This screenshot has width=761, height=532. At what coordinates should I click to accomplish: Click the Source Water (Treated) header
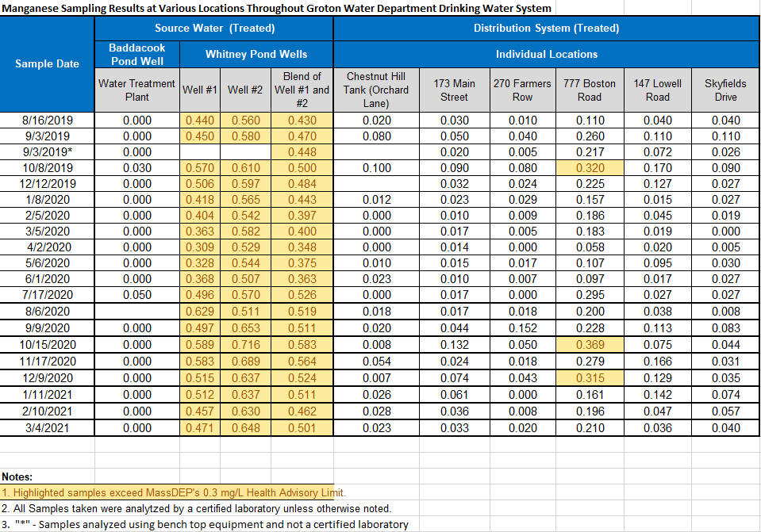click(214, 28)
